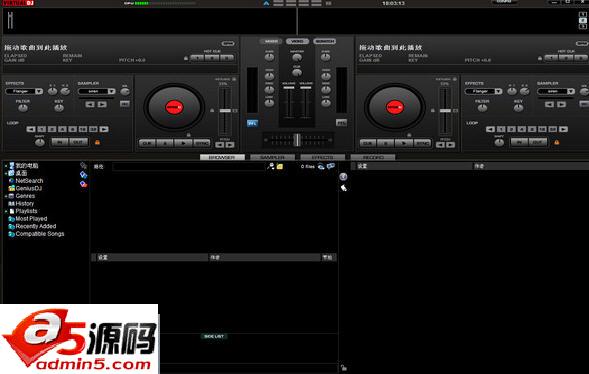
Task: Select NetSearch in the folder tree
Action: pyautogui.click(x=29, y=181)
